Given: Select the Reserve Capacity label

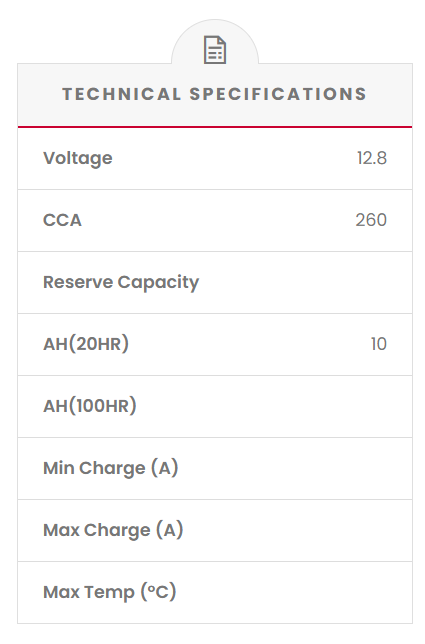Looking at the screenshot, I should [121, 283].
